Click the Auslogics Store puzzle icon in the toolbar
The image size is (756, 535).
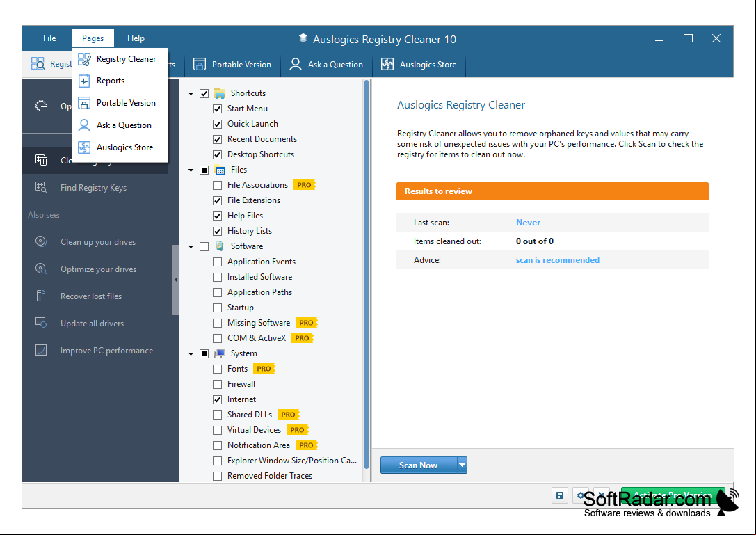387,64
